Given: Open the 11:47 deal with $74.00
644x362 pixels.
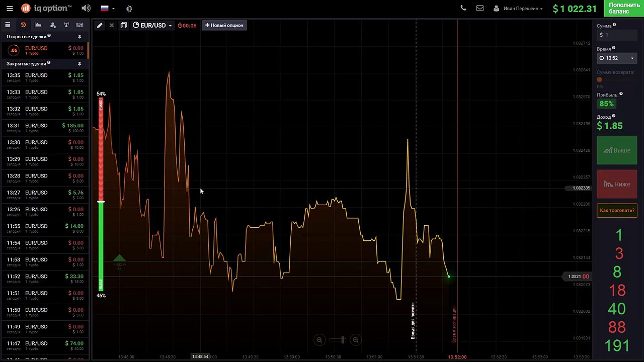Looking at the screenshot, I should pos(44,345).
